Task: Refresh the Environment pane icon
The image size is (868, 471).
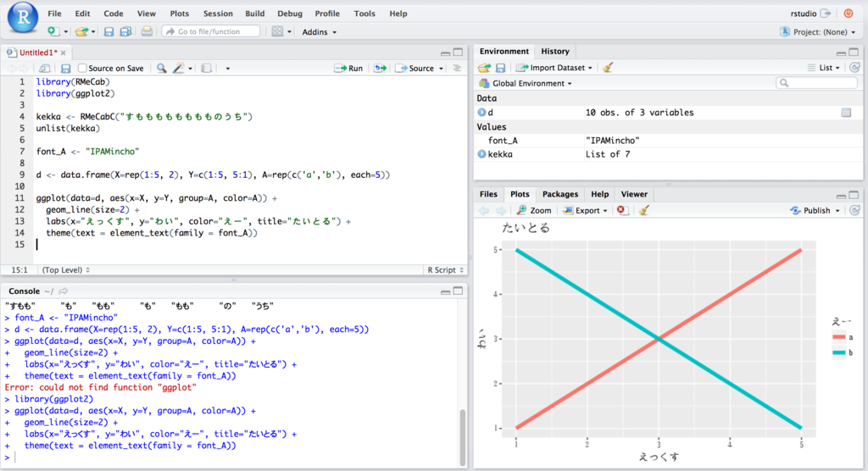Action: click(x=854, y=68)
